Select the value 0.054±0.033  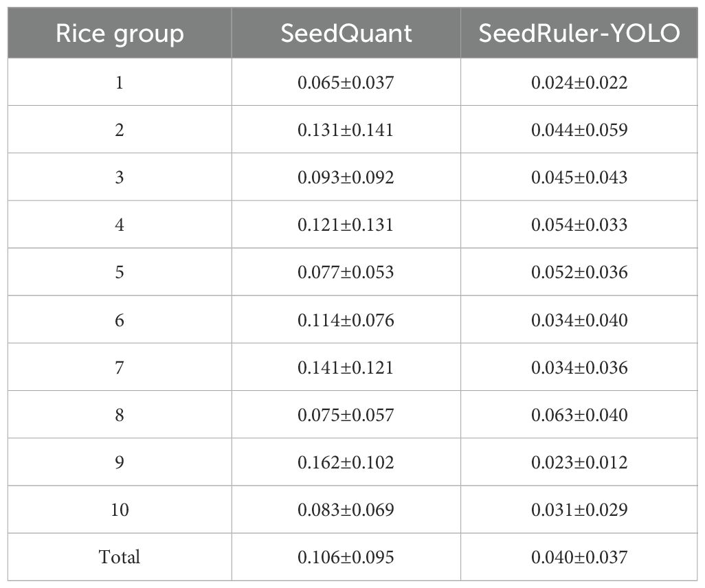click(579, 225)
